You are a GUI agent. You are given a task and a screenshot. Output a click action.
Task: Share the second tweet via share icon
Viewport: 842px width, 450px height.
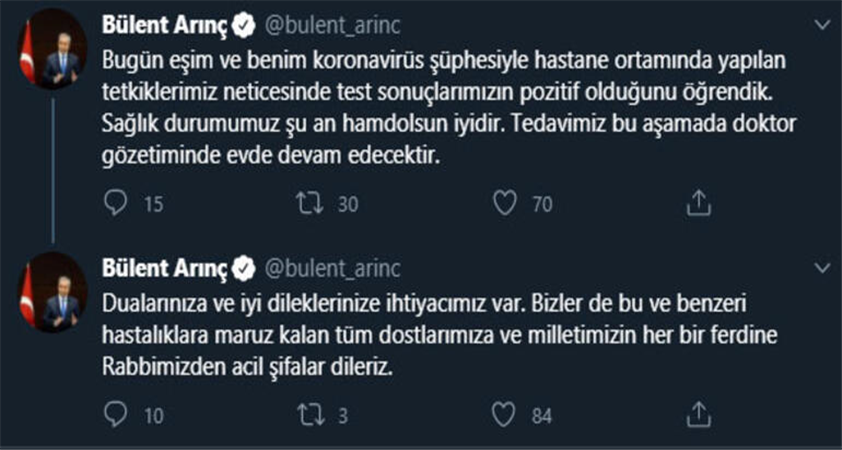pyautogui.click(x=699, y=414)
